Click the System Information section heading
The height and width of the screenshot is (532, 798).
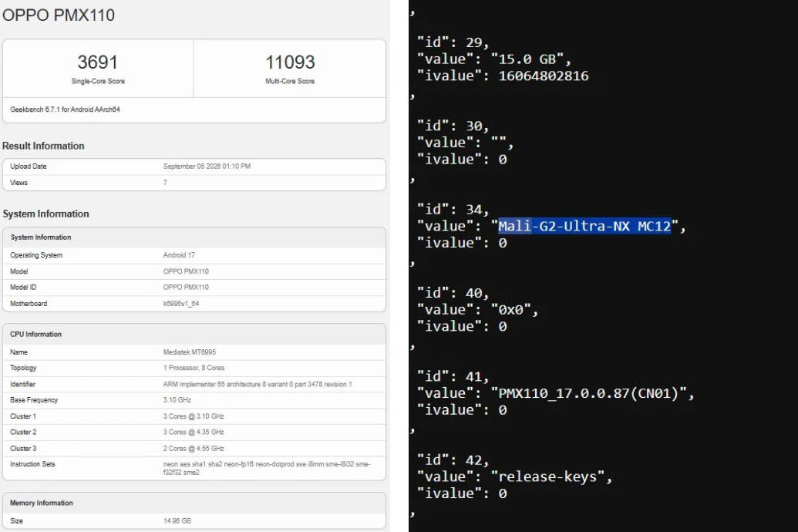click(x=45, y=214)
